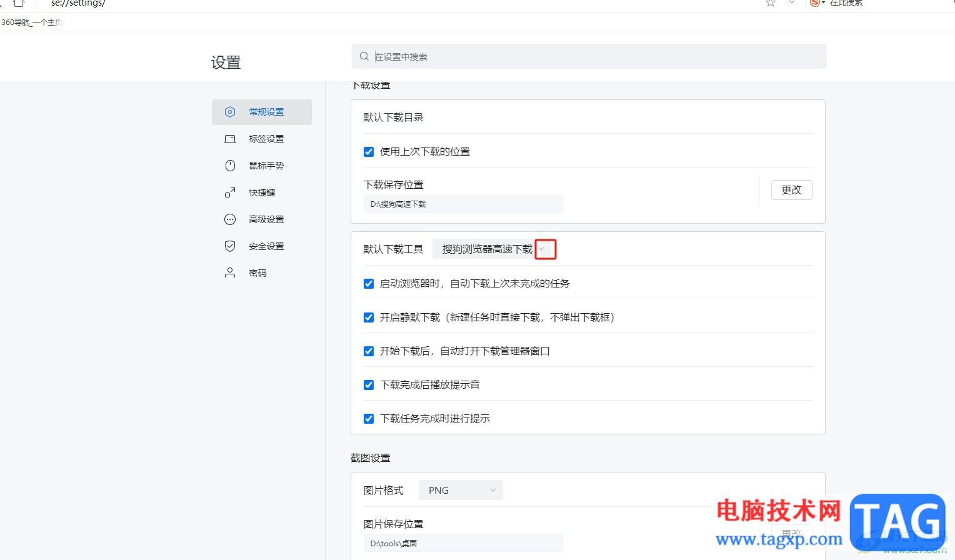The width and height of the screenshot is (955, 560).
Task: Click the 常规设置 gear icon in sidebar
Action: 230,112
